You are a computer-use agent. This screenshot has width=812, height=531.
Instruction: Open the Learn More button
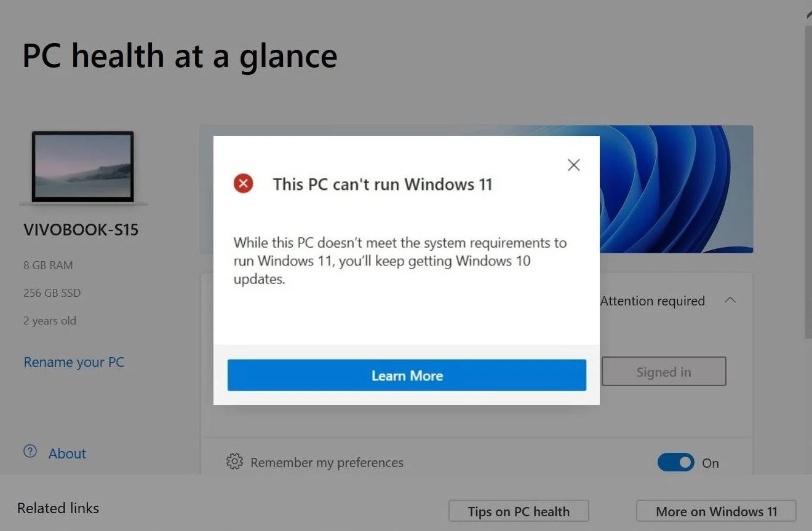coord(407,376)
